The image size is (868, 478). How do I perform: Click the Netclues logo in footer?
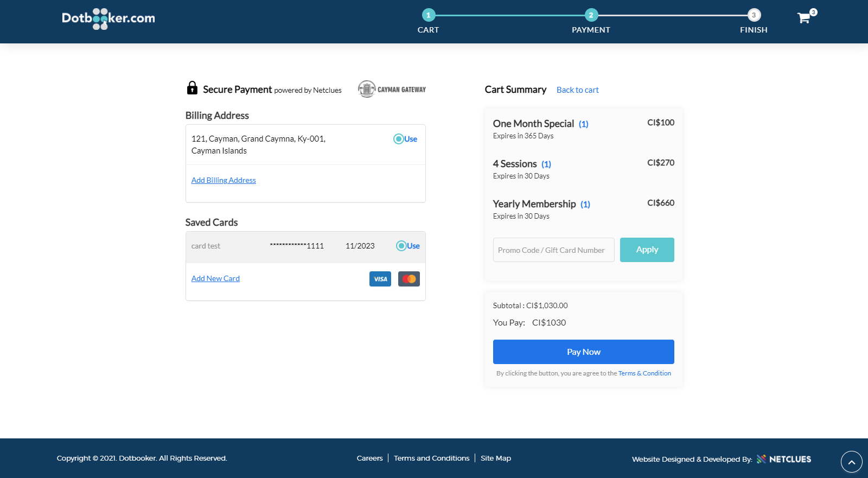click(784, 459)
